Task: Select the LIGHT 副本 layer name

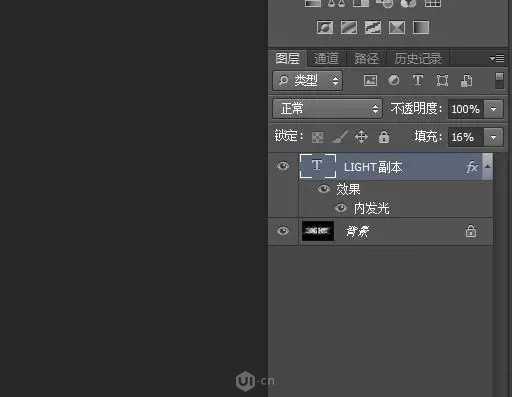Action: click(x=373, y=167)
